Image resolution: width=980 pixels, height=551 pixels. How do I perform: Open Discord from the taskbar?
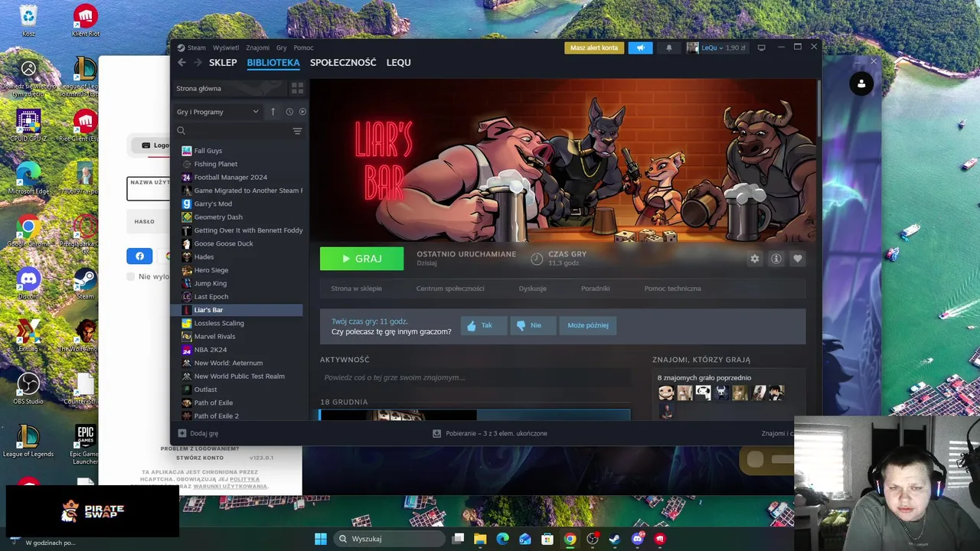pos(637,539)
